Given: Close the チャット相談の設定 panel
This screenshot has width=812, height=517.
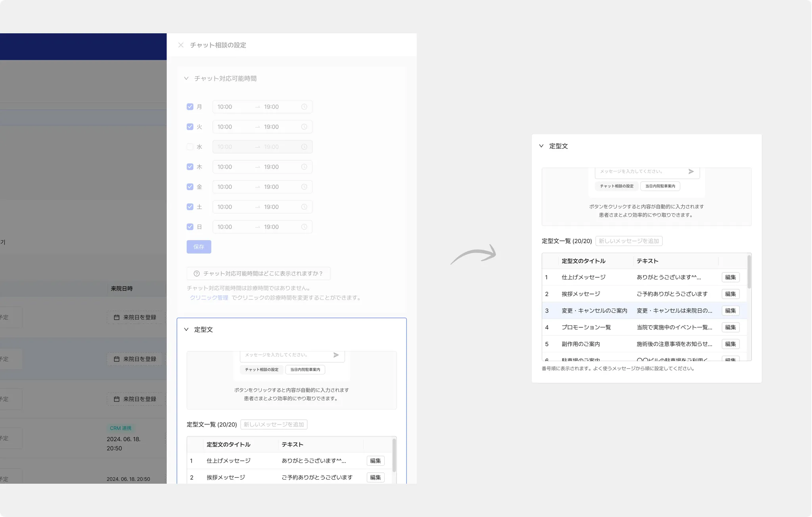Looking at the screenshot, I should pos(181,45).
